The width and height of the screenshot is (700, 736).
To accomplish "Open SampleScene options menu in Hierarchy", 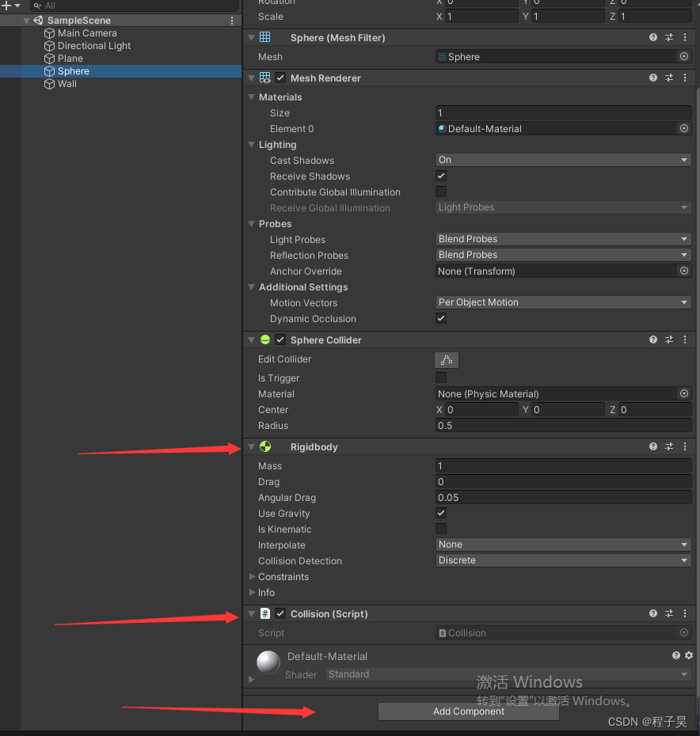I will pos(232,21).
